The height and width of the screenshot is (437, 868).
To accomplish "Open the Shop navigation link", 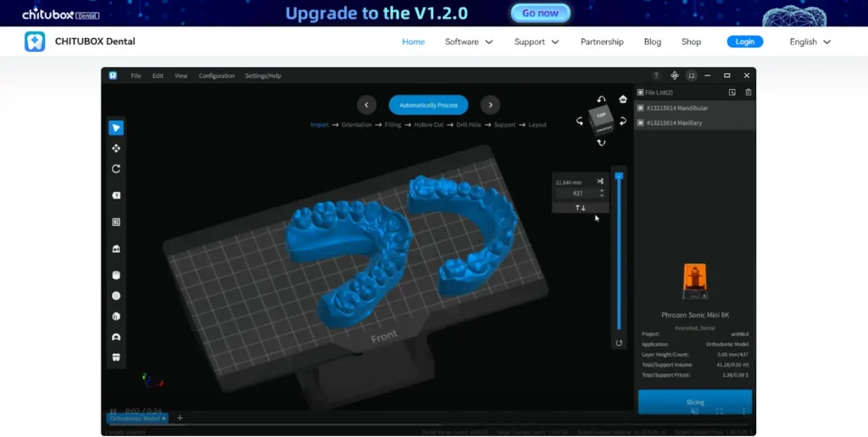I will coord(691,42).
